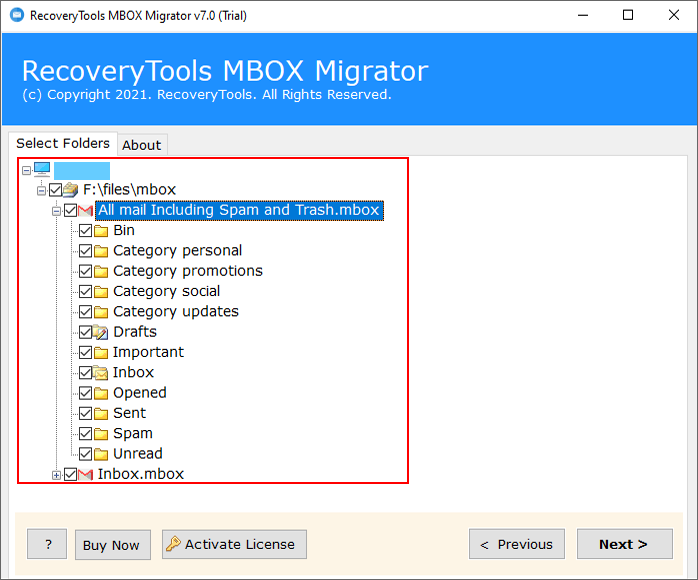Click the Category personal folder icon
This screenshot has width=698, height=580.
click(101, 251)
